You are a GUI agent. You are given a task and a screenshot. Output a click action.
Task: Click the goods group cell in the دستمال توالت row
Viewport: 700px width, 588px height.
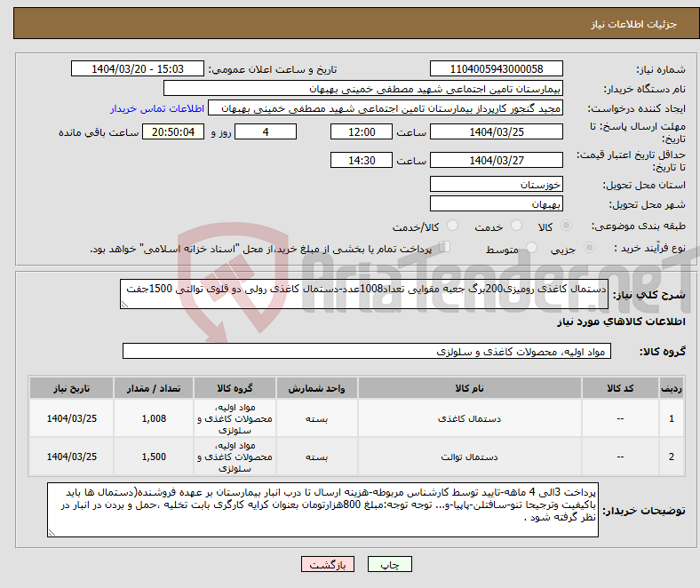(x=235, y=457)
